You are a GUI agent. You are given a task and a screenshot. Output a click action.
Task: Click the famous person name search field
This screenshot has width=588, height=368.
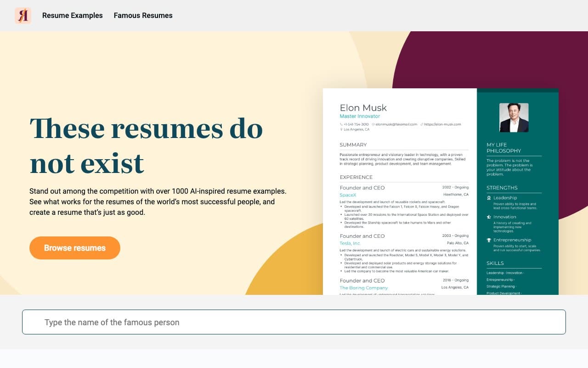pyautogui.click(x=294, y=322)
